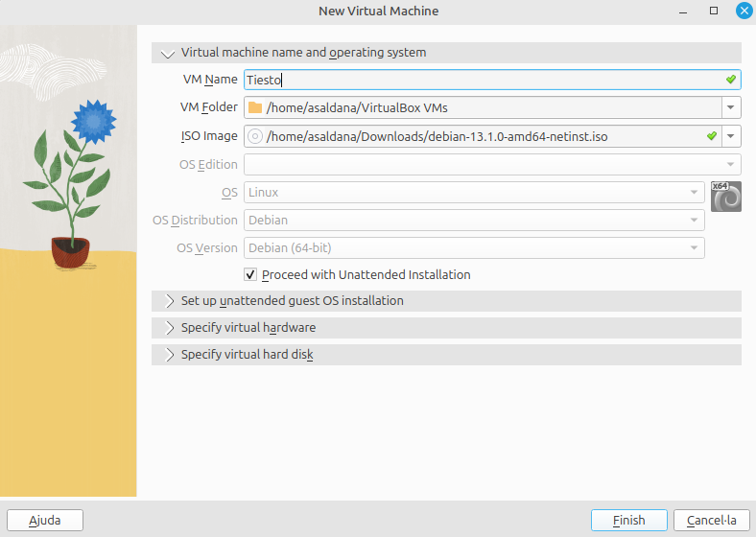Open the ISO Image dropdown arrow
This screenshot has height=537, width=756.
pos(731,136)
